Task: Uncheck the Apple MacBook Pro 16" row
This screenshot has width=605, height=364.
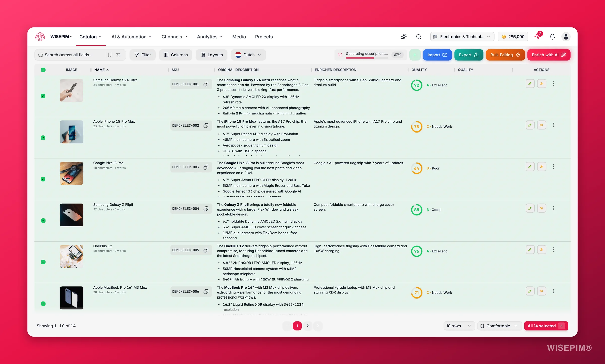Action: (43, 304)
